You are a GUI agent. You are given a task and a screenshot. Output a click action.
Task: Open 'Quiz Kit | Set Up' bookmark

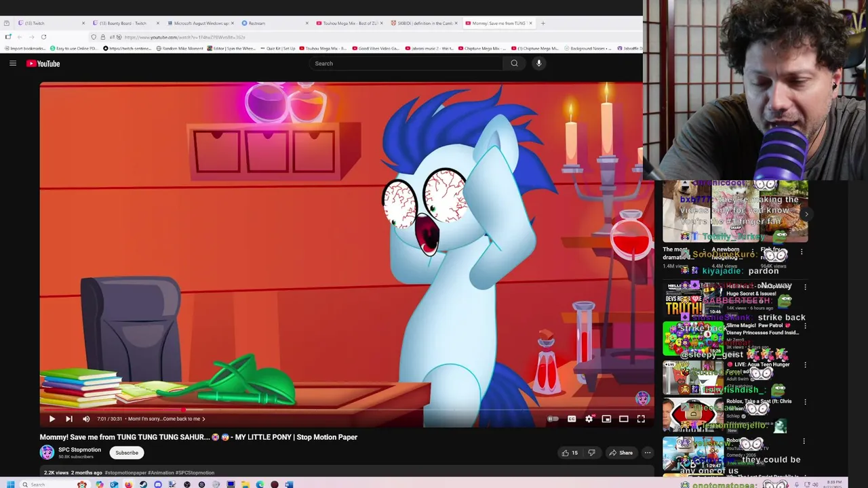(277, 48)
